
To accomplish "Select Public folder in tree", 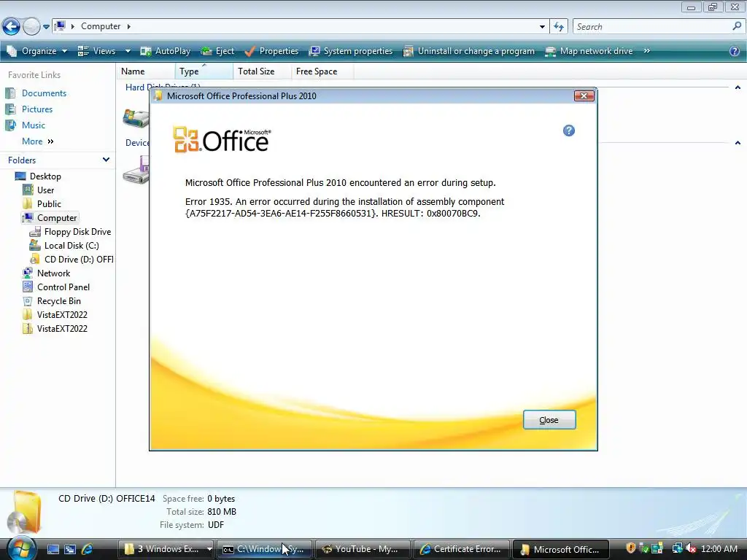I will 49,204.
